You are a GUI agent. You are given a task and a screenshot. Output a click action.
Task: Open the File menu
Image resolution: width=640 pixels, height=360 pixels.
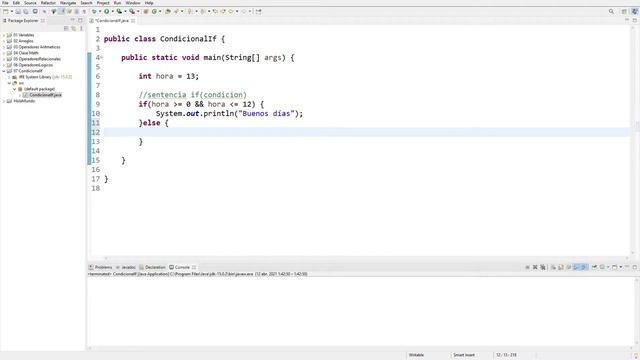[5, 3]
